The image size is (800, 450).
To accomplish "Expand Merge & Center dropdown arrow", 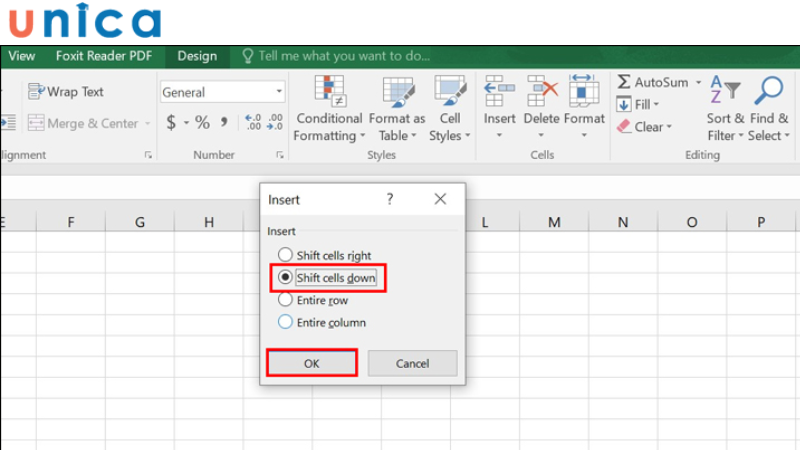I will click(x=147, y=123).
